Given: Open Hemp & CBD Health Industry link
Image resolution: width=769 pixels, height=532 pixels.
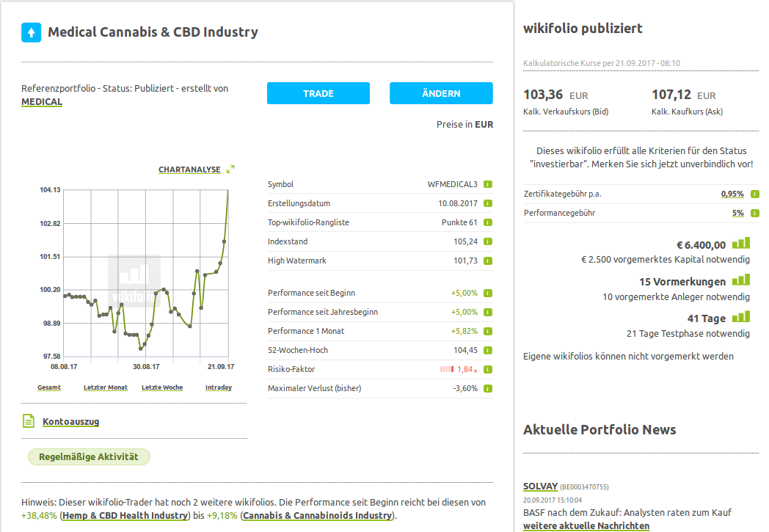Looking at the screenshot, I should click(x=125, y=516).
